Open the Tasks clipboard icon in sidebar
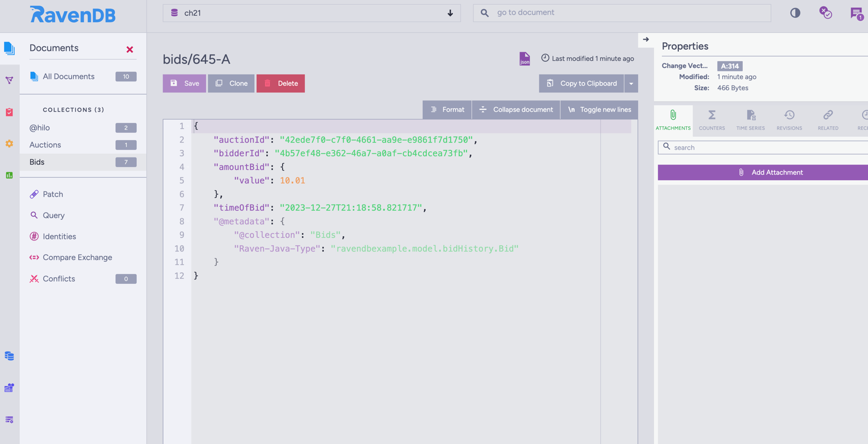Image resolution: width=868 pixels, height=444 pixels. pos(10,112)
